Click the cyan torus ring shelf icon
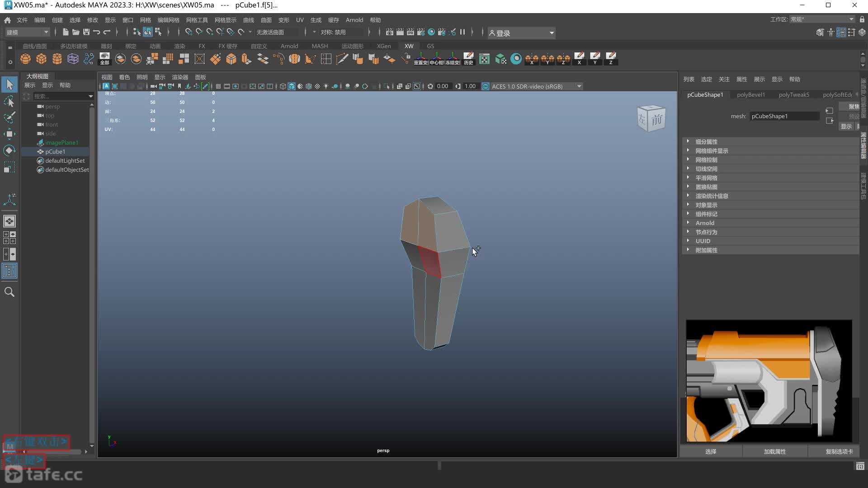 (516, 59)
